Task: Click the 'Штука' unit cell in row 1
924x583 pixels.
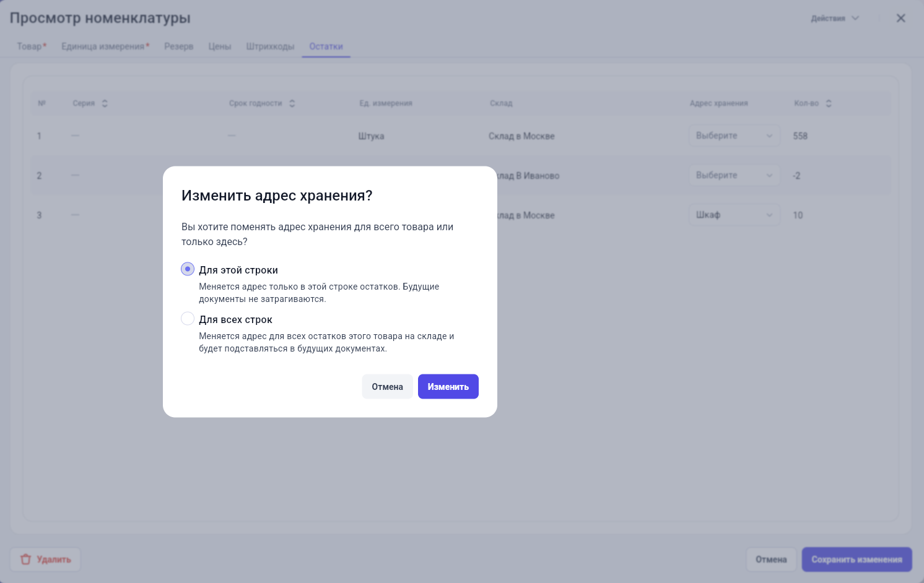Action: 371,136
